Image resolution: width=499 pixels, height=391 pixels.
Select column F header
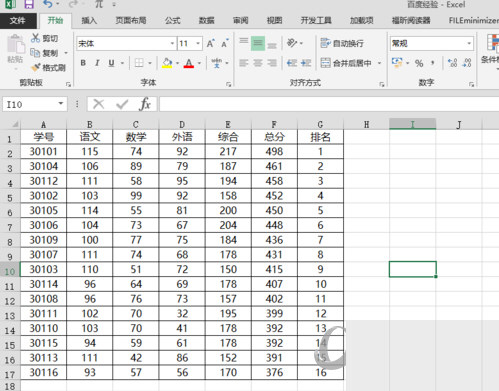pos(274,124)
